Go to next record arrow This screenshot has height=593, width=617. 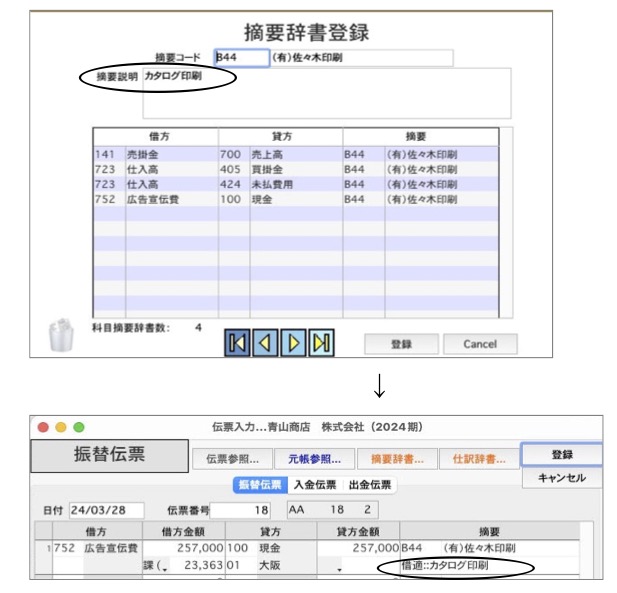point(293,343)
